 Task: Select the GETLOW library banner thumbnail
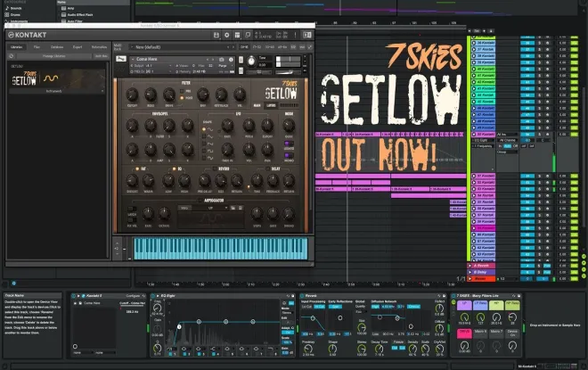[57, 78]
